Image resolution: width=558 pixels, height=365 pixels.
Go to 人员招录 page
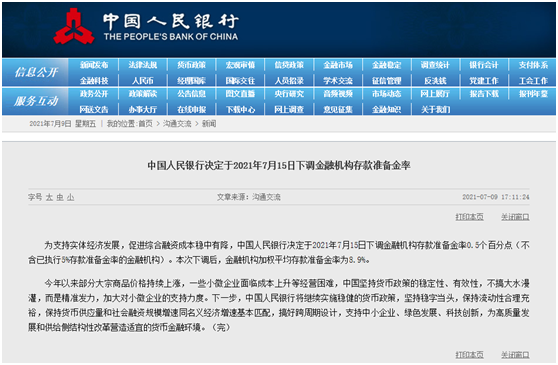click(289, 81)
